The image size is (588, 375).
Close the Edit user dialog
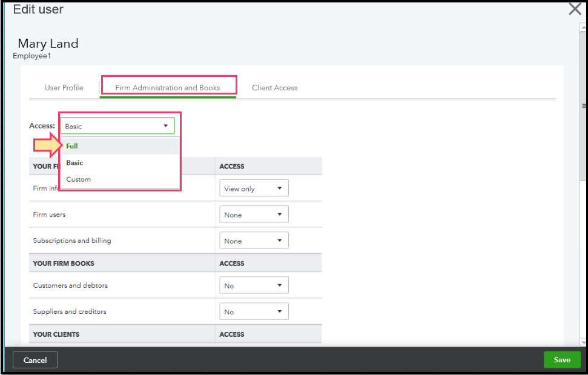click(x=574, y=10)
